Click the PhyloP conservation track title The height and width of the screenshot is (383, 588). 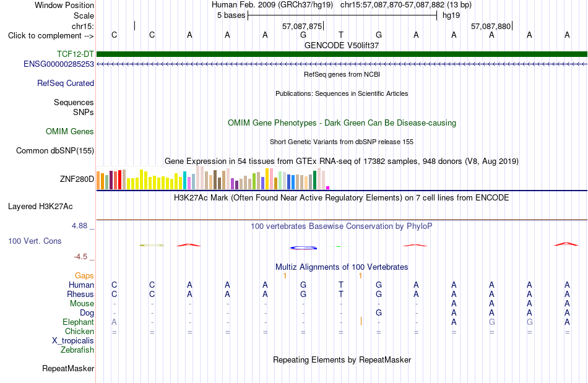[342, 226]
